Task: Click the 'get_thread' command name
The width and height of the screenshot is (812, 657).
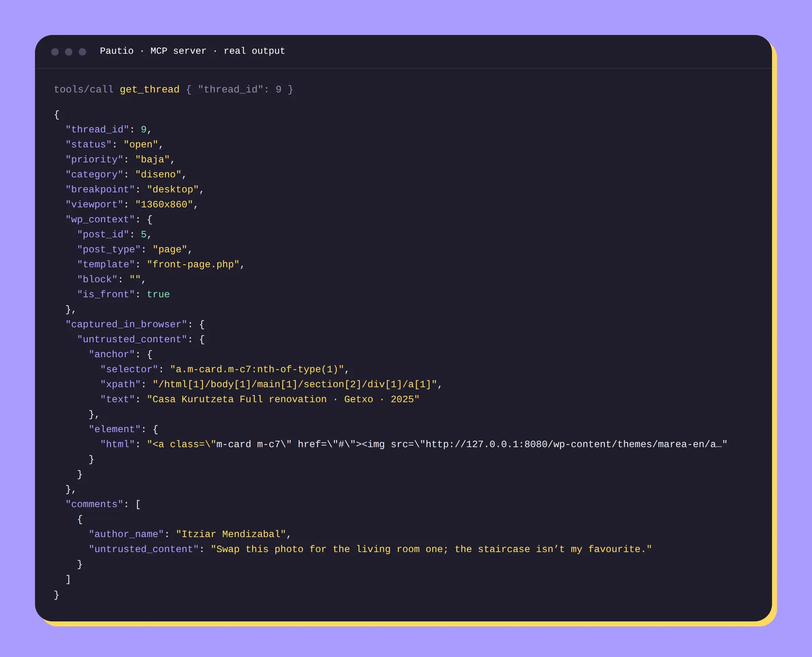Action: 149,90
